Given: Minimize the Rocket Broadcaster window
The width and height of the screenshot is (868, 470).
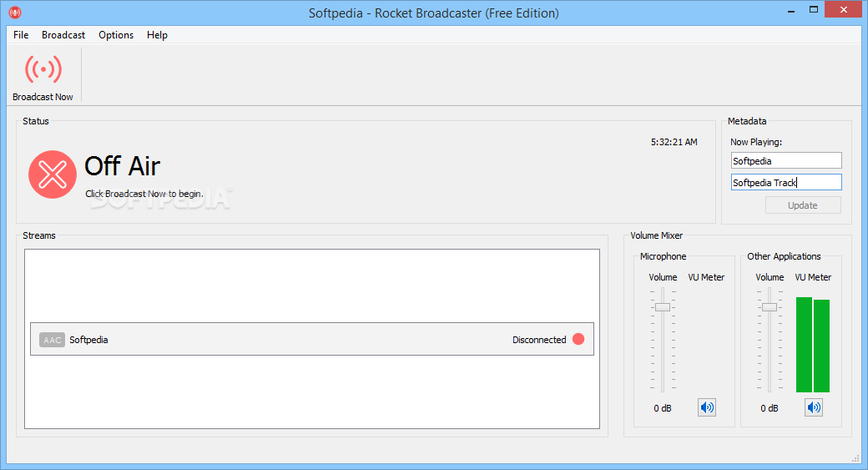Looking at the screenshot, I should pos(791,10).
